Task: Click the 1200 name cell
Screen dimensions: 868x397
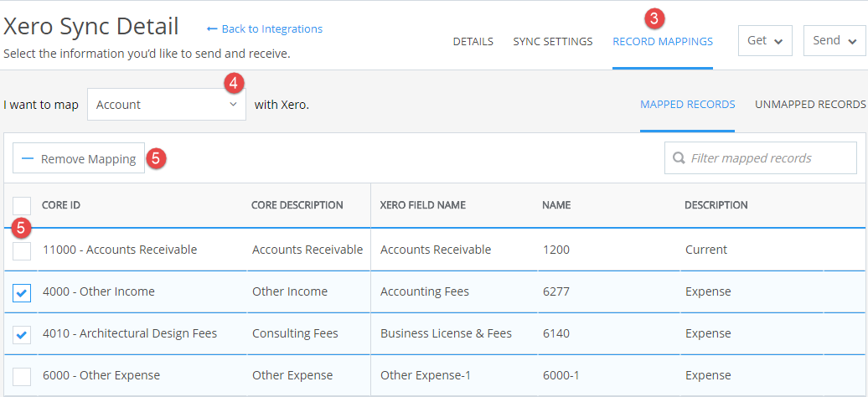Action: coord(556,250)
